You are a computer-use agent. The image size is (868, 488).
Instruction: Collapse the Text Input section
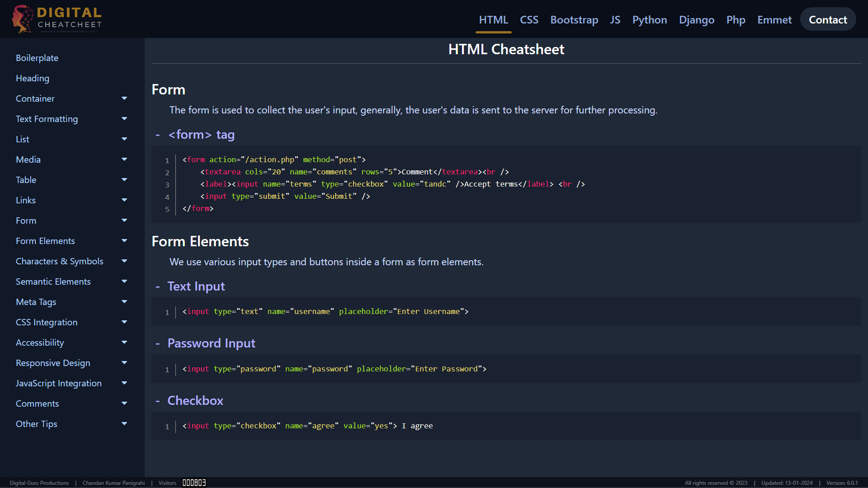tap(158, 286)
